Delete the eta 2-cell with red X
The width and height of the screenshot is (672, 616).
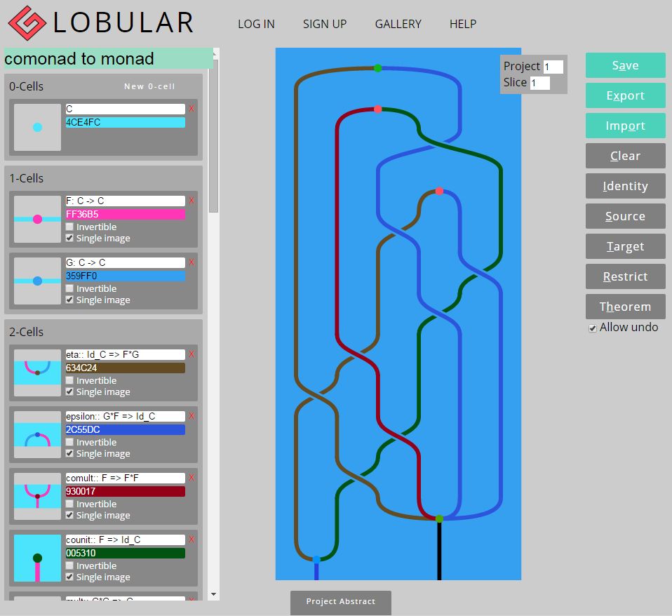point(191,354)
